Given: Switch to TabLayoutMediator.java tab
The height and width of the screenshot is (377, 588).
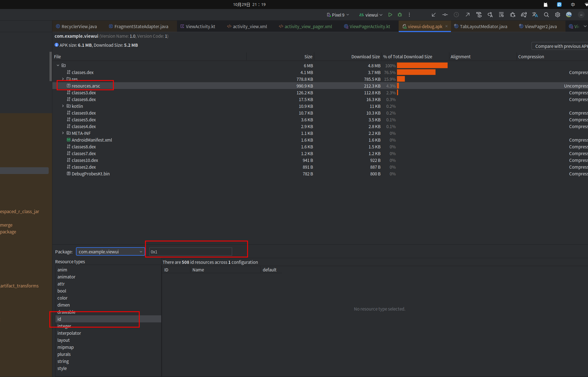Looking at the screenshot, I should 483,26.
